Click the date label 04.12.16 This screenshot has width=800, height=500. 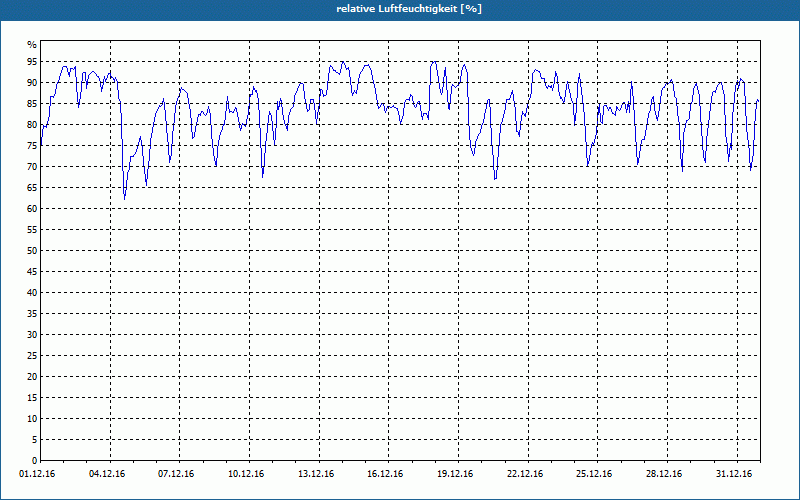(x=107, y=474)
